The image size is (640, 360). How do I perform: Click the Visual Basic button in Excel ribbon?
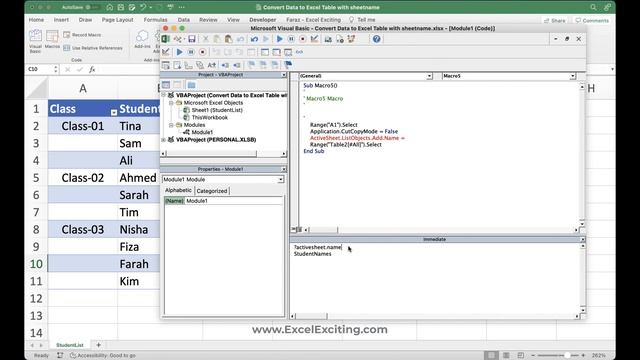[x=36, y=42]
